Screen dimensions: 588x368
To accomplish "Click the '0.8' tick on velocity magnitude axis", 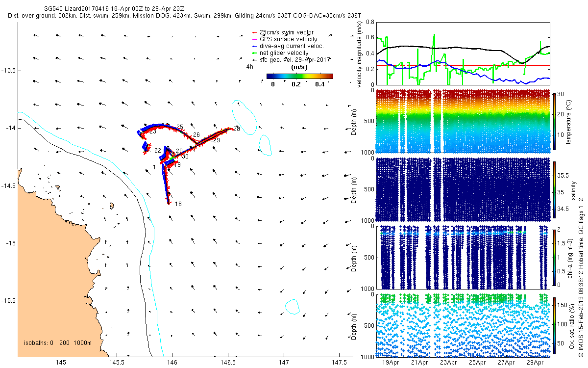I will click(370, 22).
